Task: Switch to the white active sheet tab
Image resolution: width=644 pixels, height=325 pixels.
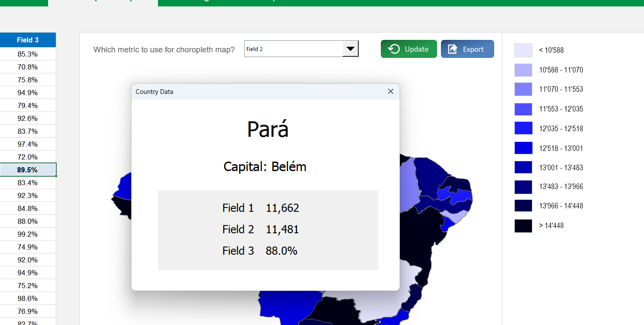Action: point(103,3)
